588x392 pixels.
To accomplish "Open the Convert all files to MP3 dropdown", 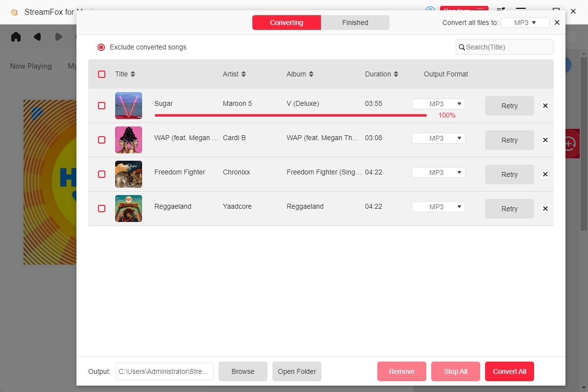I will (x=525, y=23).
